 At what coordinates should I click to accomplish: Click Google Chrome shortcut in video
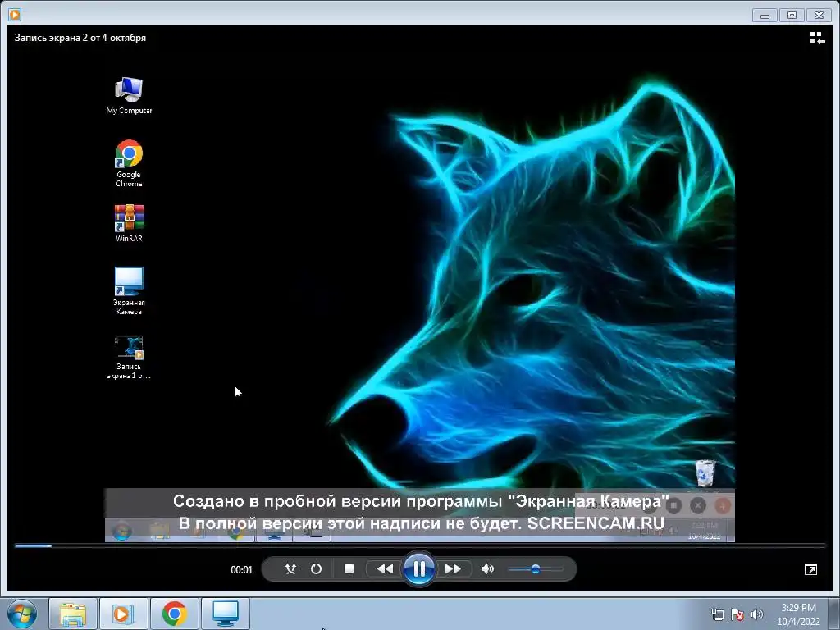coord(129,163)
